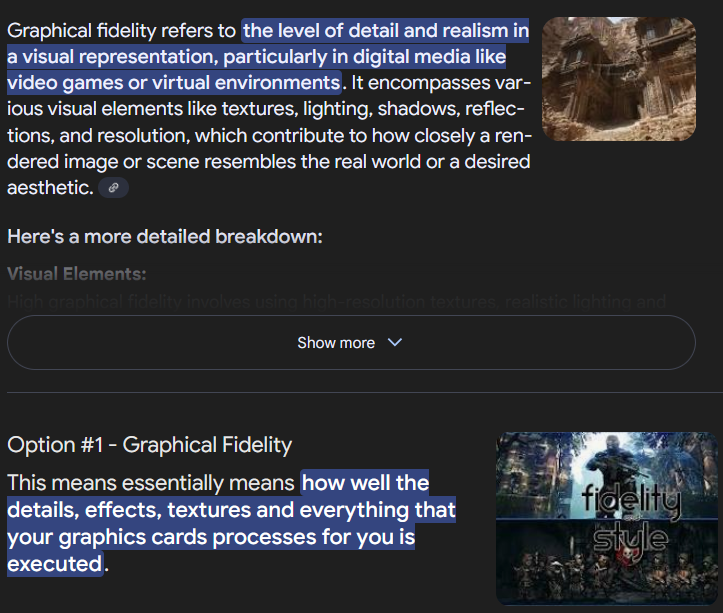Click highlighted text 'how well the'
Viewport: 723px width, 613px height.
[365, 483]
